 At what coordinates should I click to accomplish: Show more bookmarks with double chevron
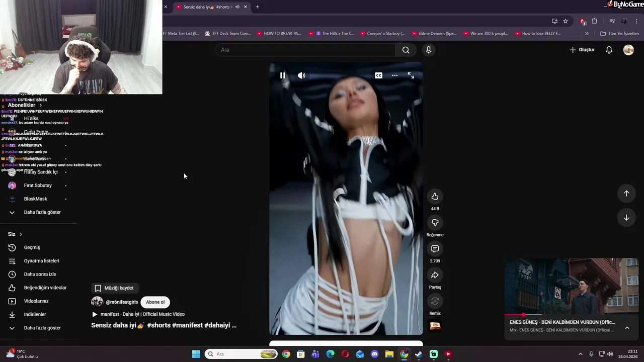[587, 34]
